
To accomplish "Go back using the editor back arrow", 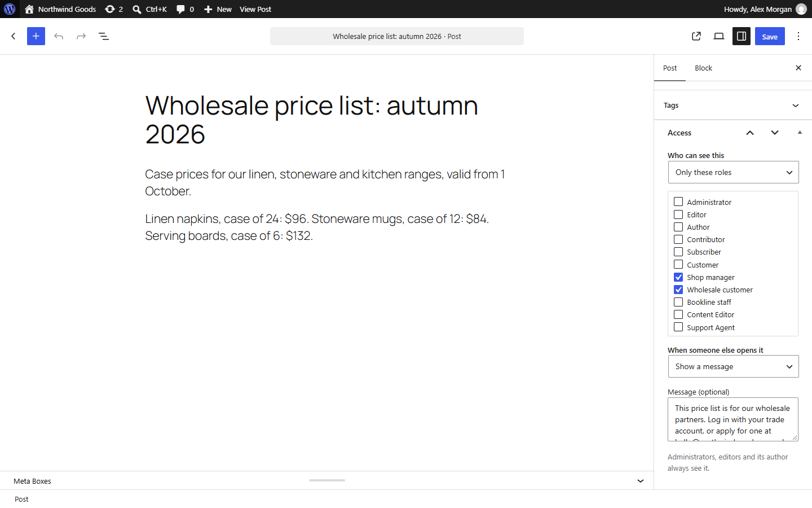I will click(x=14, y=36).
